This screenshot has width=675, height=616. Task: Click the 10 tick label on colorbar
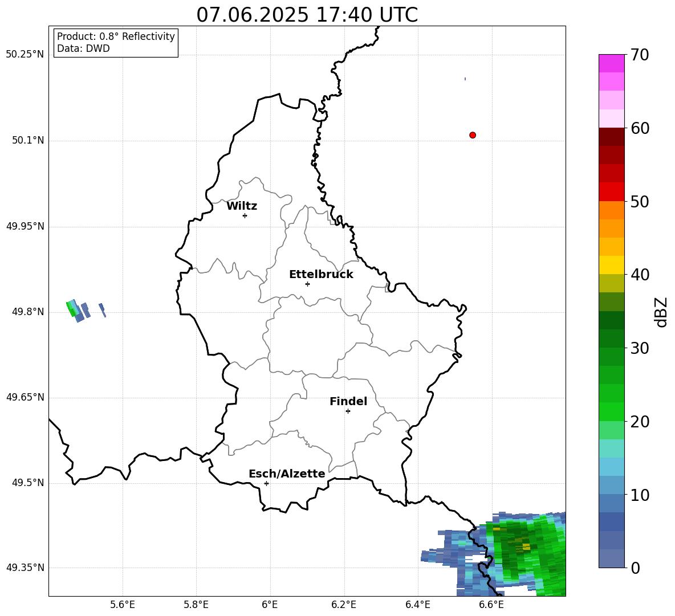click(640, 495)
